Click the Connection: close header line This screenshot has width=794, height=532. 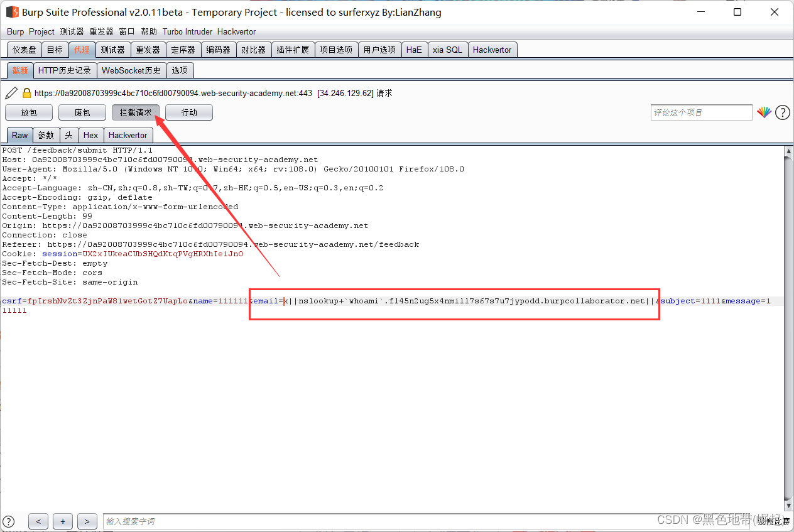click(45, 235)
